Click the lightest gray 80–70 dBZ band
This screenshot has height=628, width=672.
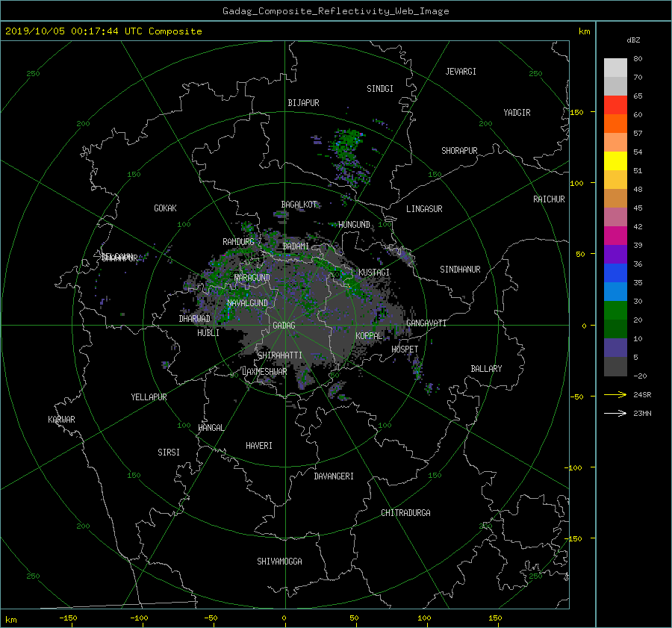pyautogui.click(x=615, y=68)
